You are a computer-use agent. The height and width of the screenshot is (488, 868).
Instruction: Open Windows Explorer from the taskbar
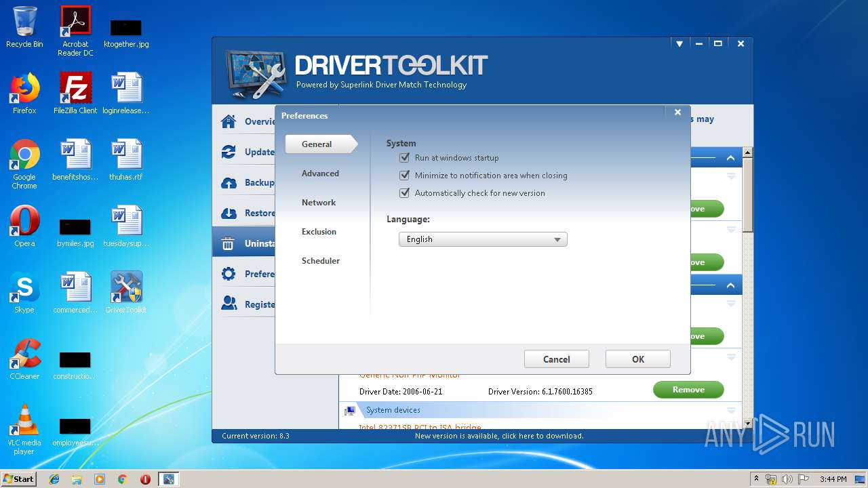(77, 479)
